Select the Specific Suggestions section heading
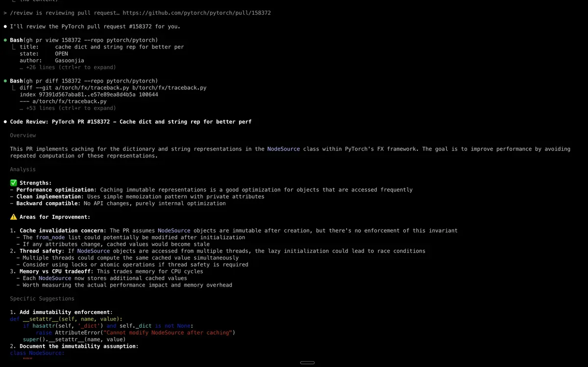The image size is (588, 367). (x=42, y=298)
